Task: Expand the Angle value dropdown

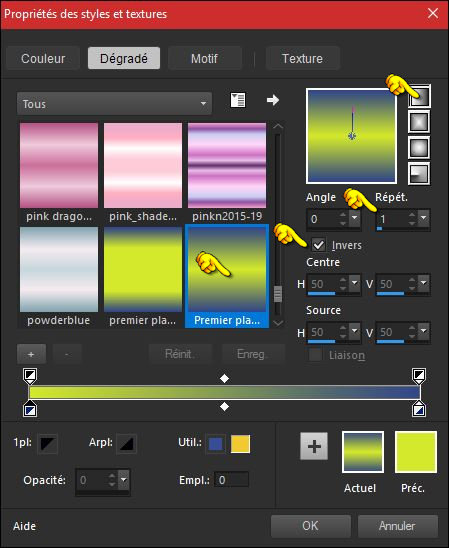Action: point(355,218)
